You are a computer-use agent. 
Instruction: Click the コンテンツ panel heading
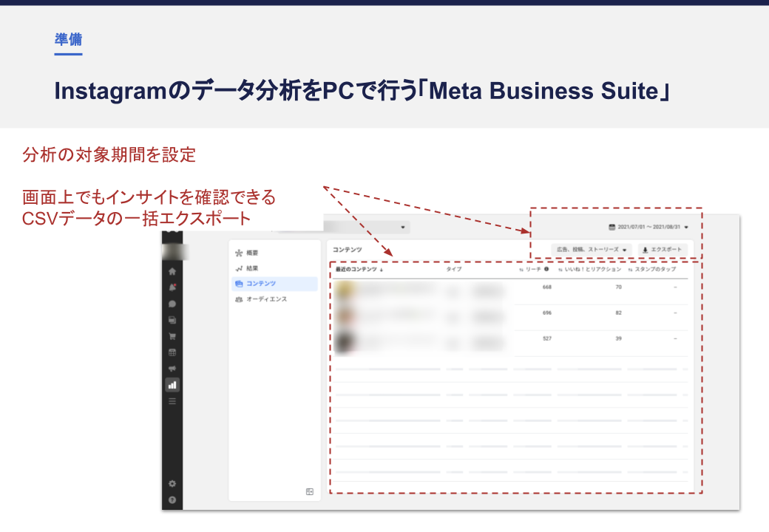[x=348, y=250]
